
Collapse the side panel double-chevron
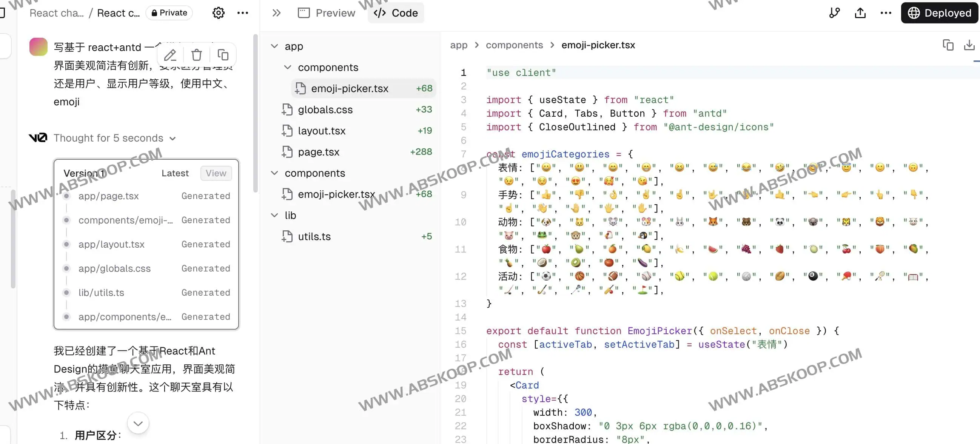point(277,13)
